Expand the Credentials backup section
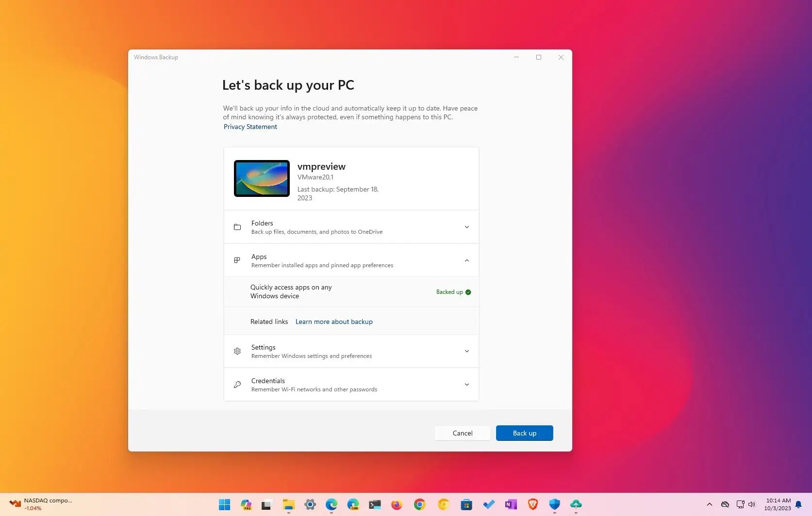The width and height of the screenshot is (812, 516). [466, 384]
